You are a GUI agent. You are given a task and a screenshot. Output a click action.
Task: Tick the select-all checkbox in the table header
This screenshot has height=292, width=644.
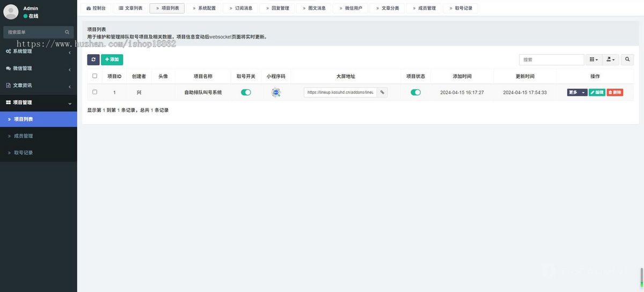pyautogui.click(x=95, y=76)
